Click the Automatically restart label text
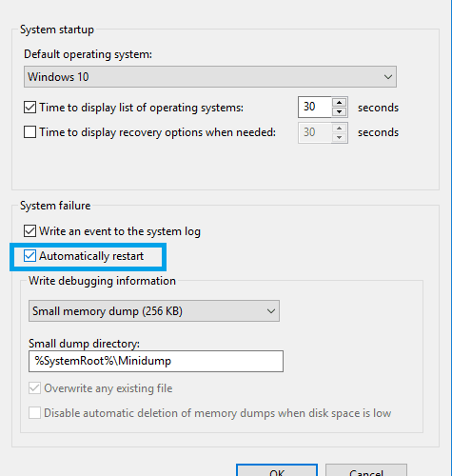This screenshot has width=452, height=476. [91, 256]
